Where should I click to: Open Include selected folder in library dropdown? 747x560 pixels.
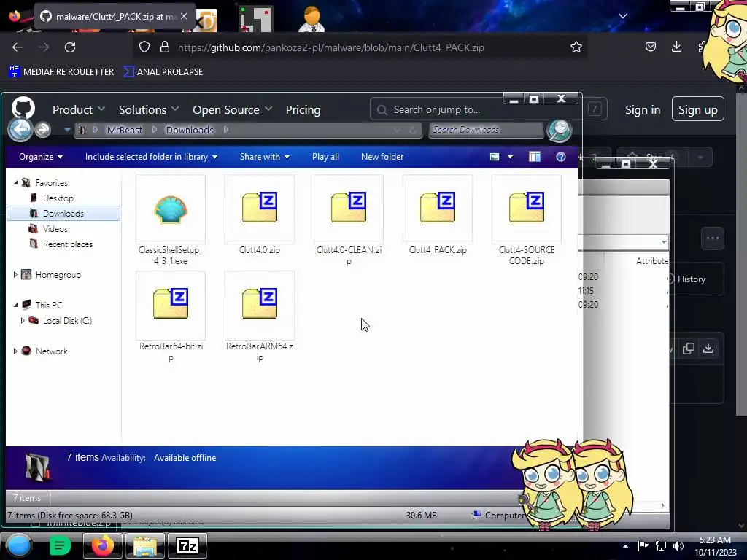coord(151,157)
